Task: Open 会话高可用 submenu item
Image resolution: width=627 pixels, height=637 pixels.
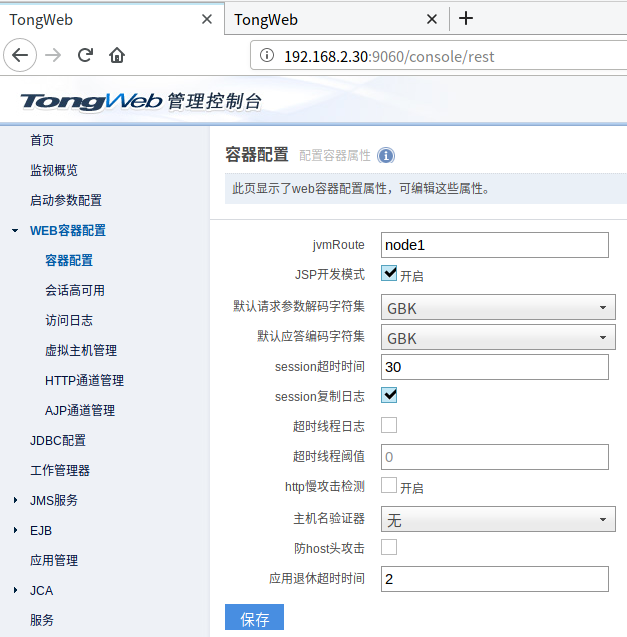Action: tap(75, 290)
